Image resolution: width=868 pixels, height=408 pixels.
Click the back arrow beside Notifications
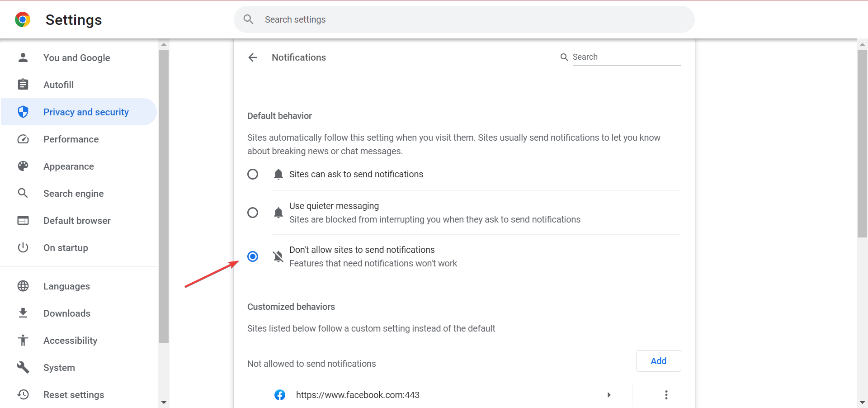coord(253,57)
